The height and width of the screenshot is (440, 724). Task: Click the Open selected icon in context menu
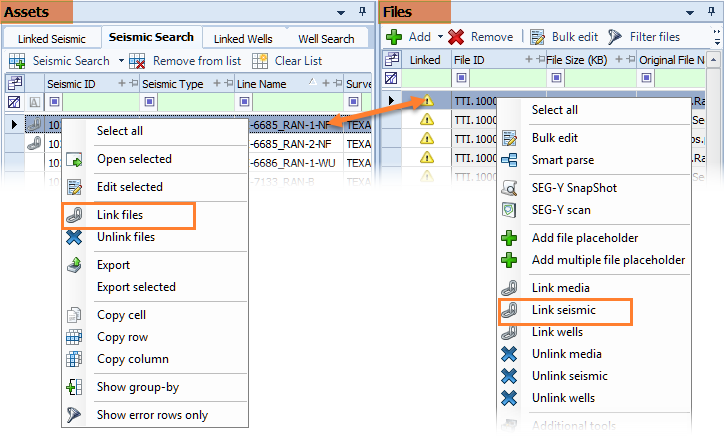[x=74, y=160]
